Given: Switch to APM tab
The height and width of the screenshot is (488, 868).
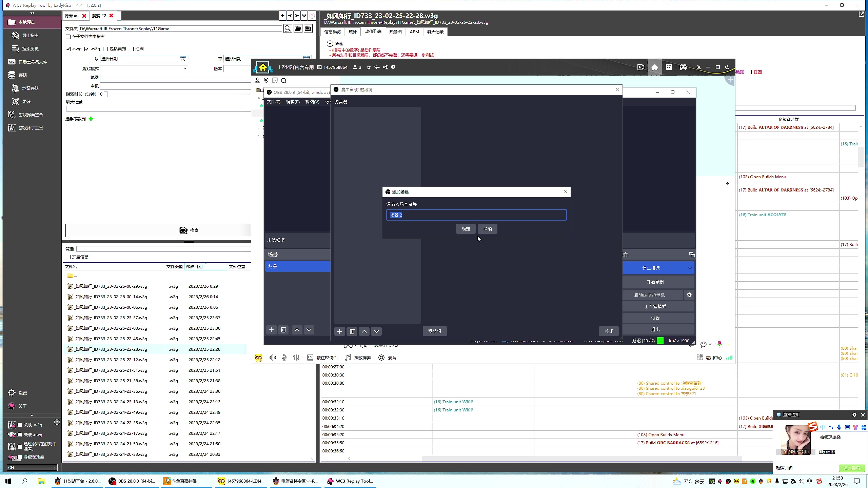Looking at the screenshot, I should 414,32.
